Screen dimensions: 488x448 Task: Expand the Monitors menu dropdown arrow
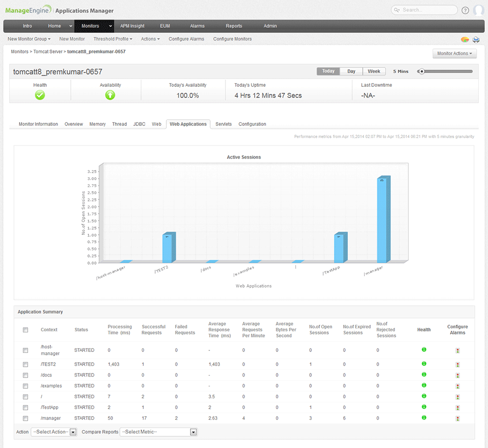(x=110, y=26)
